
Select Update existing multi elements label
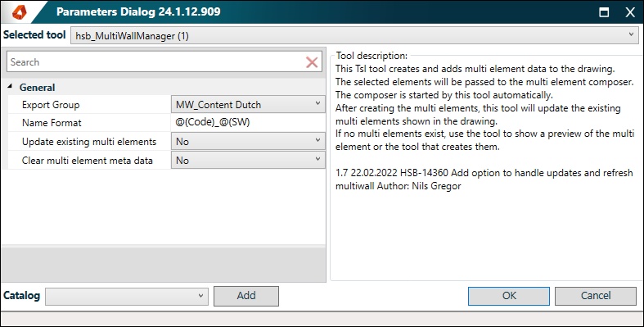[x=89, y=142]
